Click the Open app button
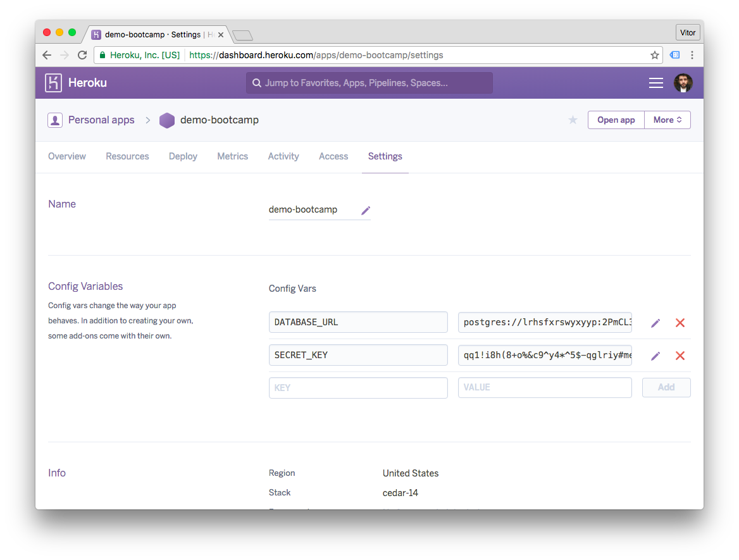 point(616,120)
